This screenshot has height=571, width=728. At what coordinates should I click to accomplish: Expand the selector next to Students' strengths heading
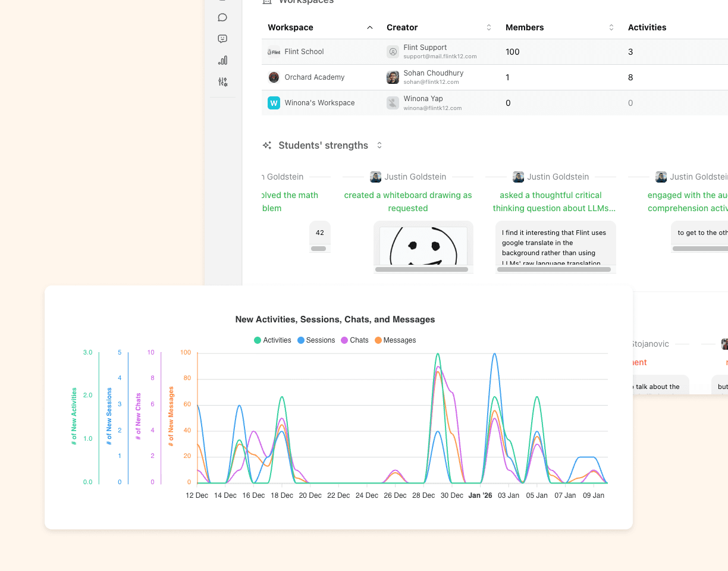click(x=379, y=145)
